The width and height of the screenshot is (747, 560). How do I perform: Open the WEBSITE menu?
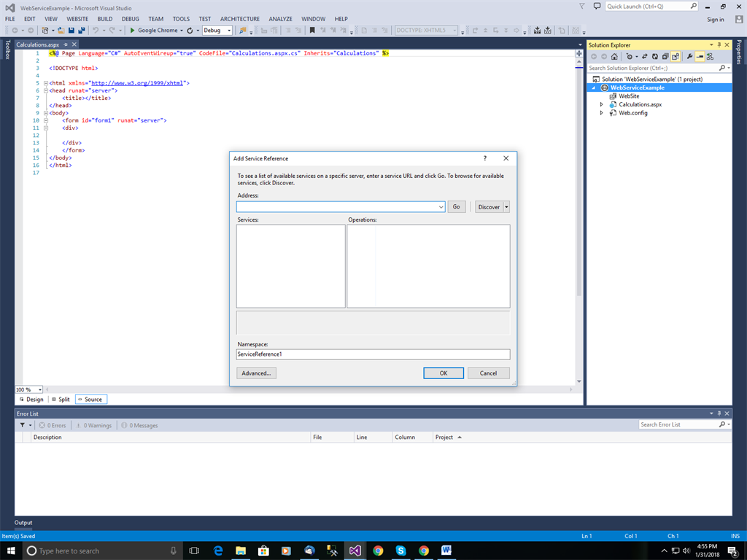tap(77, 19)
